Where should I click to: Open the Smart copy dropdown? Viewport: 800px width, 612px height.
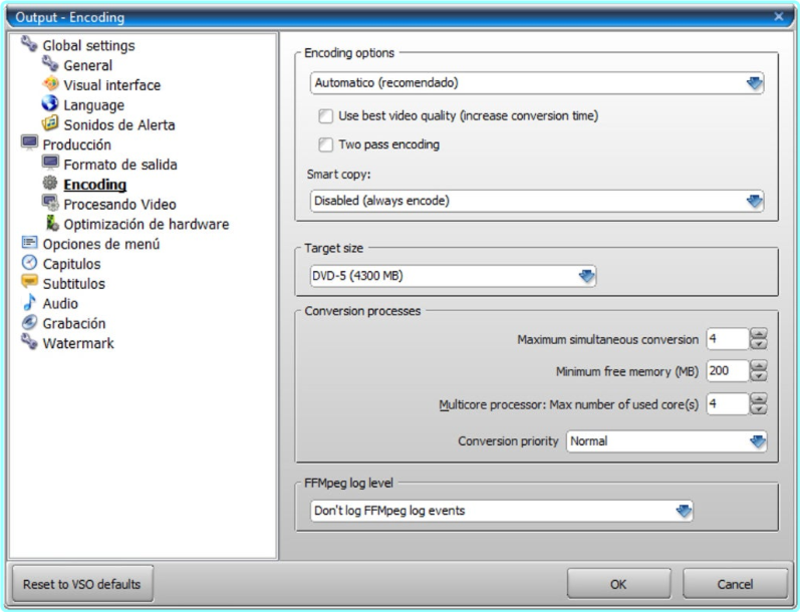pyautogui.click(x=537, y=201)
